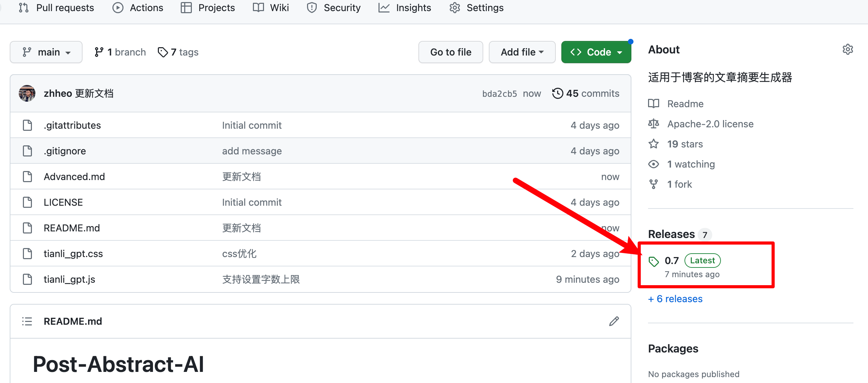Click the pencil icon to edit README.md

614,321
